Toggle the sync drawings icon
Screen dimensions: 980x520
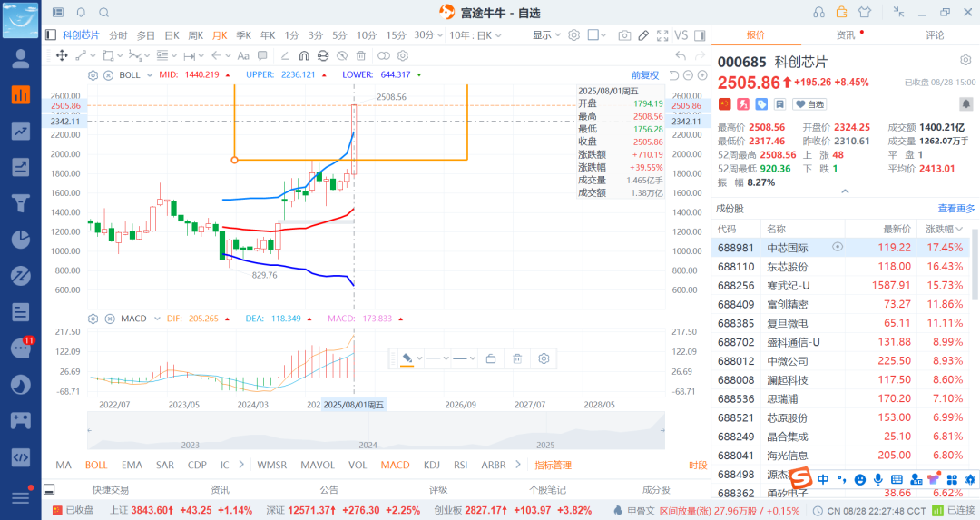(x=323, y=55)
